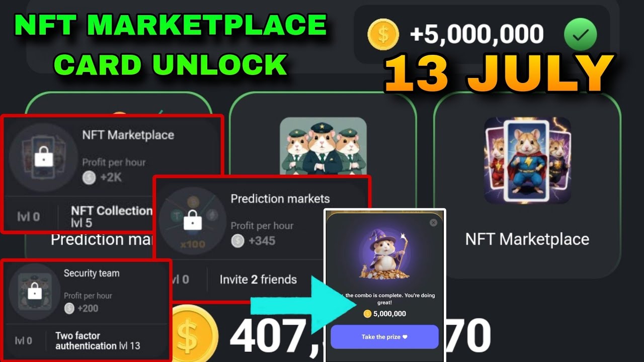Click the lock icon on NFT Marketplace card
This screenshot has height=362, width=644.
point(44,158)
